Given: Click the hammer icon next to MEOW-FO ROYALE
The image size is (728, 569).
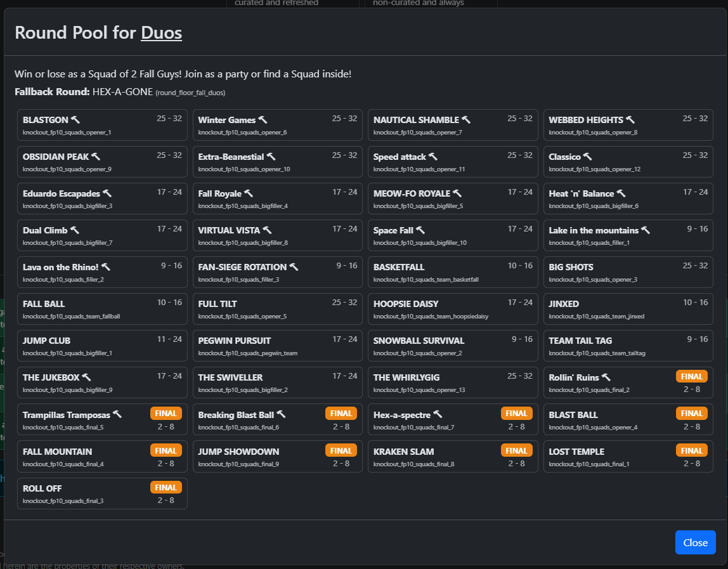Looking at the screenshot, I should (x=457, y=193).
